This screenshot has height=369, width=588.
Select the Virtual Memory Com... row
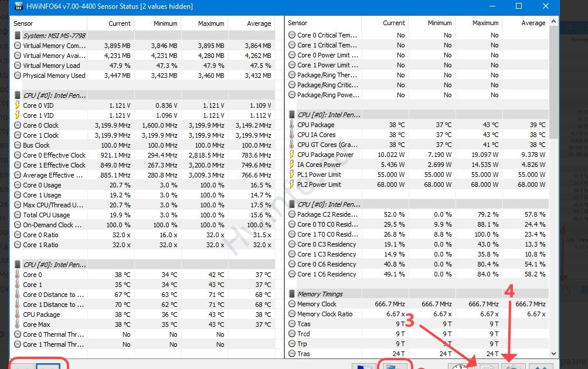[x=144, y=46]
